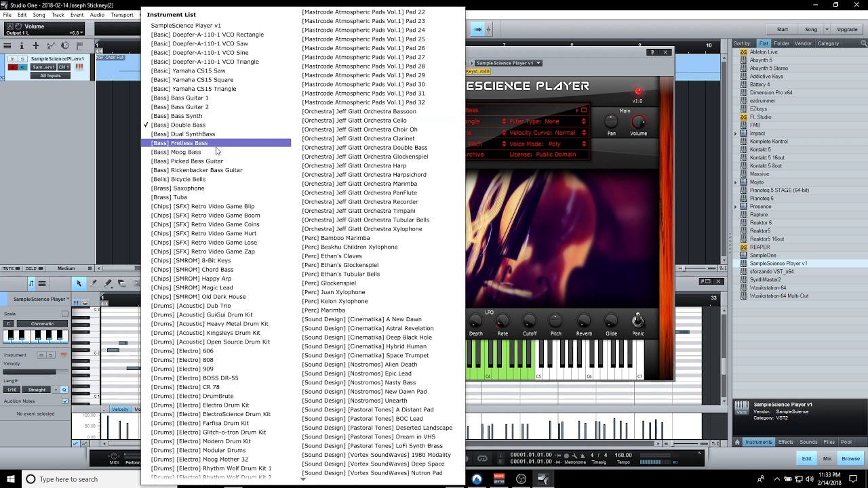Click the tempo value 160.00
Screen dimensions: 868x488
pos(623,455)
